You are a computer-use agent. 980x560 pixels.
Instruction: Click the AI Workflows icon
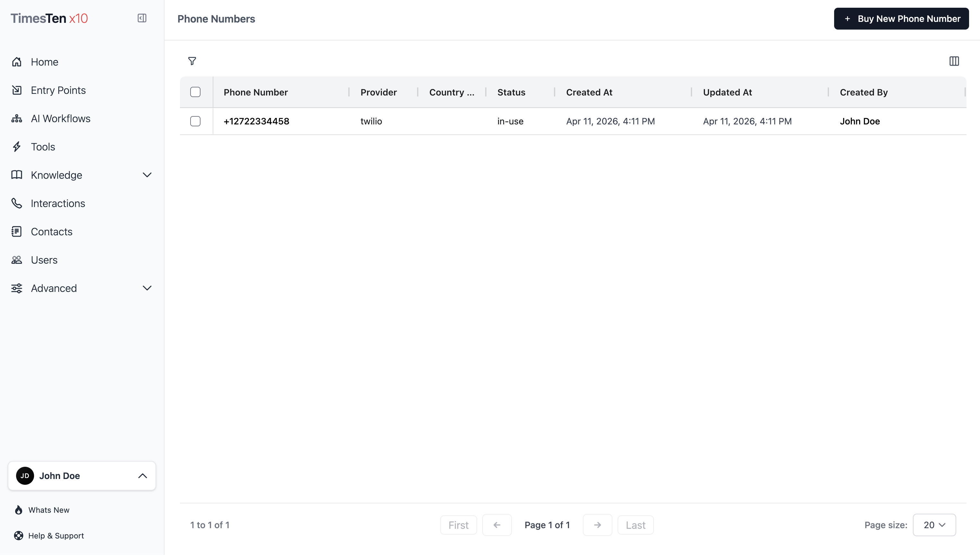[16, 118]
